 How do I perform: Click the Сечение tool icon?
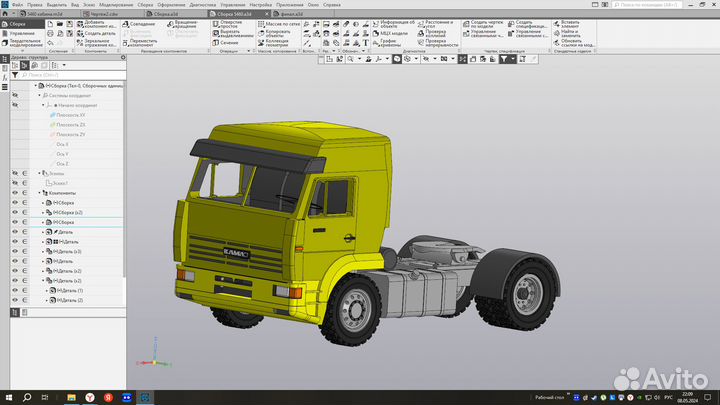(x=215, y=43)
